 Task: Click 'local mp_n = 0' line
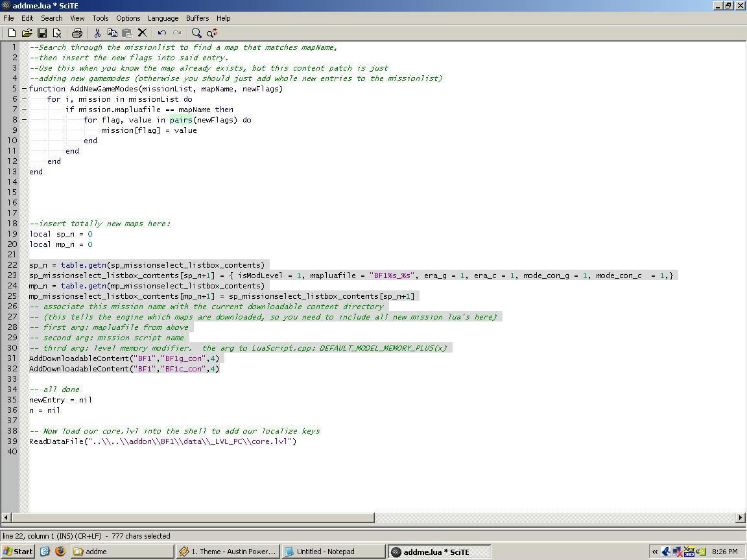pyautogui.click(x=60, y=244)
